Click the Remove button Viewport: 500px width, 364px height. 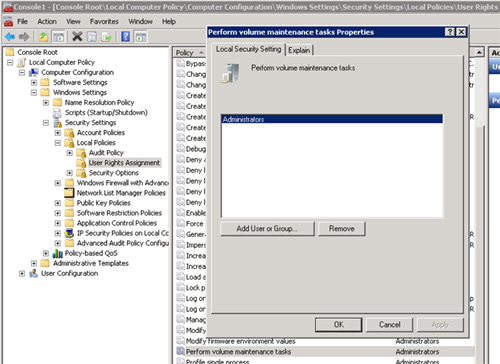342,229
